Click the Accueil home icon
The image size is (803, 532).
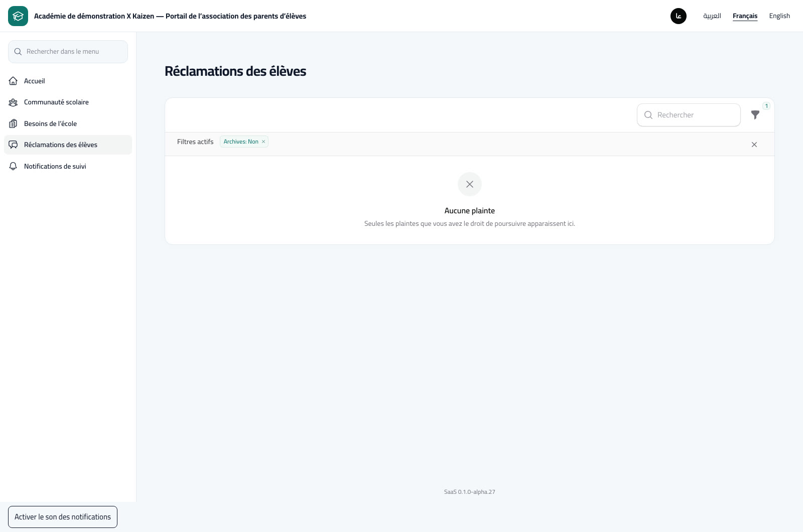pyautogui.click(x=14, y=81)
